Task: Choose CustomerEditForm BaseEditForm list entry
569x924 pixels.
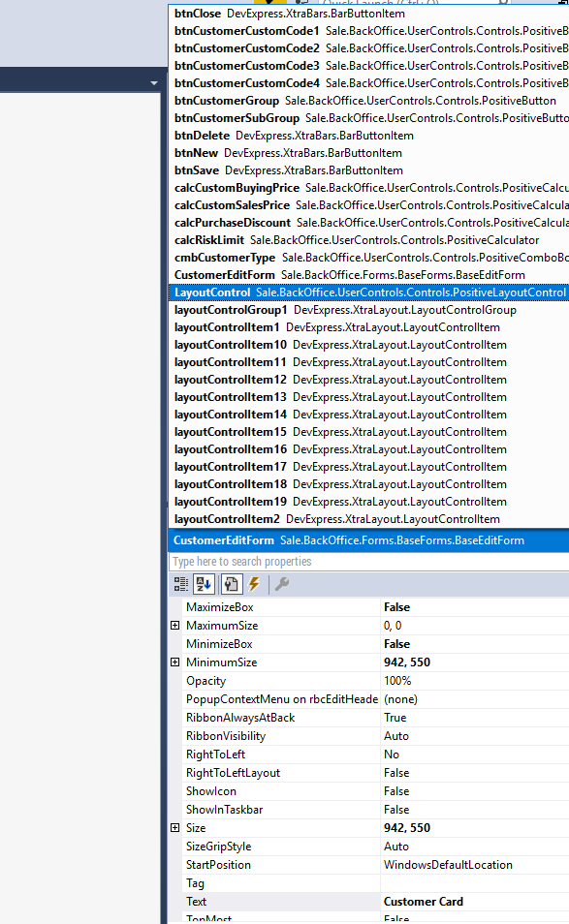Action: 369,275
